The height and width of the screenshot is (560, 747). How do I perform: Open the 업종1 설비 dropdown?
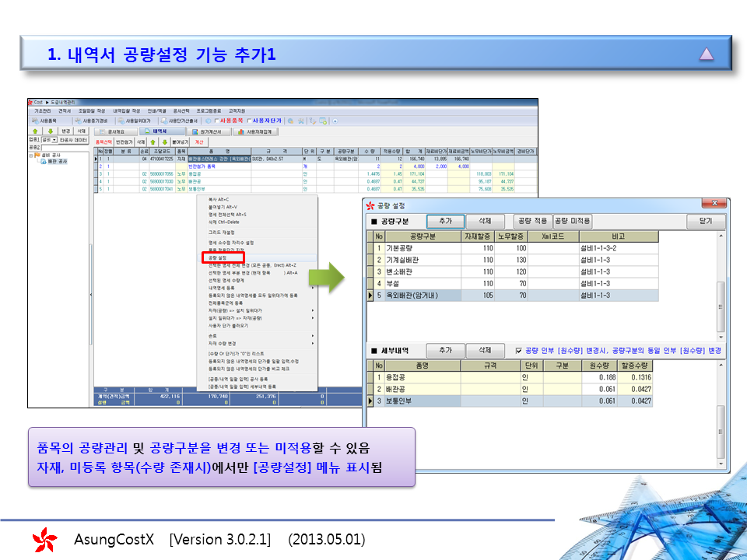[x=54, y=140]
